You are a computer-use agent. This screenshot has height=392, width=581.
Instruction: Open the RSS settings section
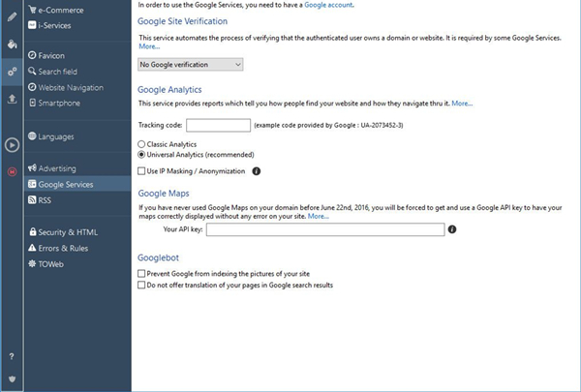pos(46,199)
